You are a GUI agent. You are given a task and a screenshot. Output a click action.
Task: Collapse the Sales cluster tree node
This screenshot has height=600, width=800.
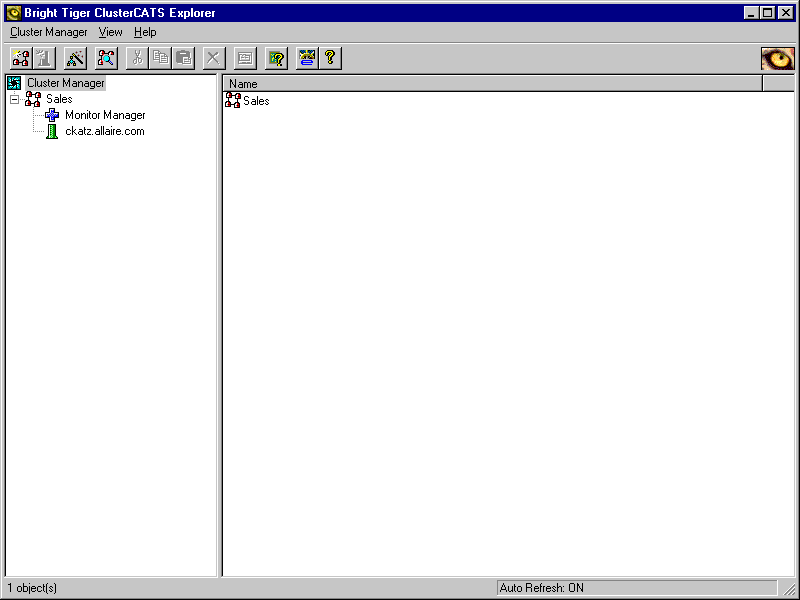(x=14, y=99)
